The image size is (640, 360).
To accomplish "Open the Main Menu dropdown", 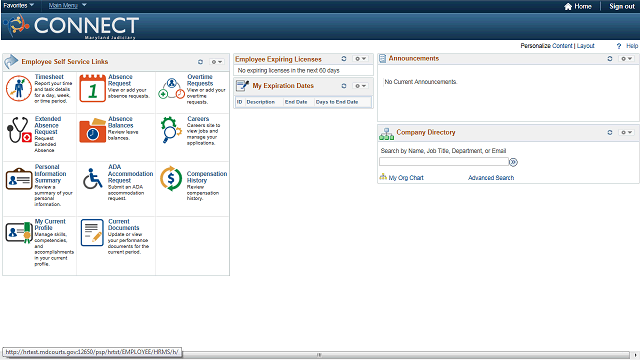I will (67, 5).
